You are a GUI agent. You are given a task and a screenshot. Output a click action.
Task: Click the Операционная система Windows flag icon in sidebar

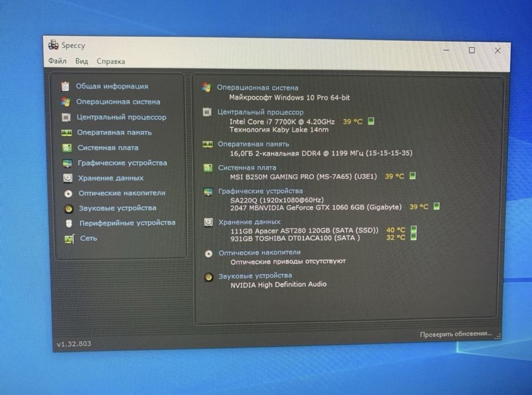click(x=66, y=102)
